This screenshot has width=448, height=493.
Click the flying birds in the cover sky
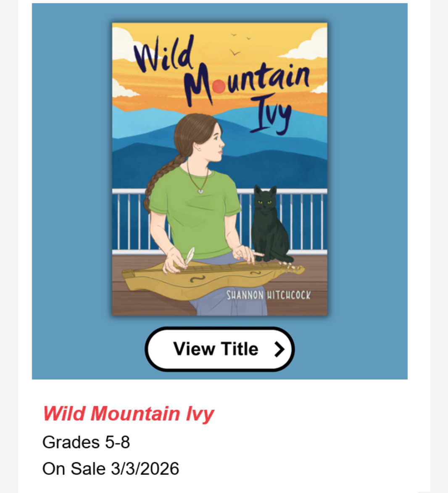pos(235,52)
